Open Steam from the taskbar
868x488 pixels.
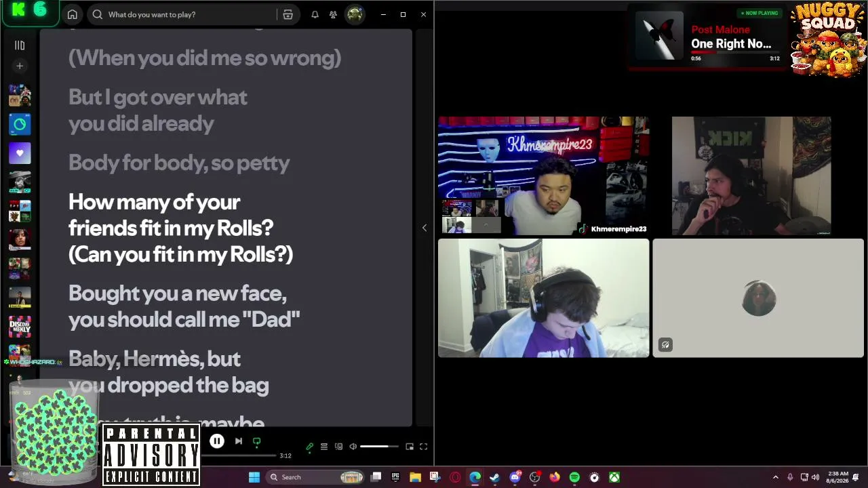(495, 477)
